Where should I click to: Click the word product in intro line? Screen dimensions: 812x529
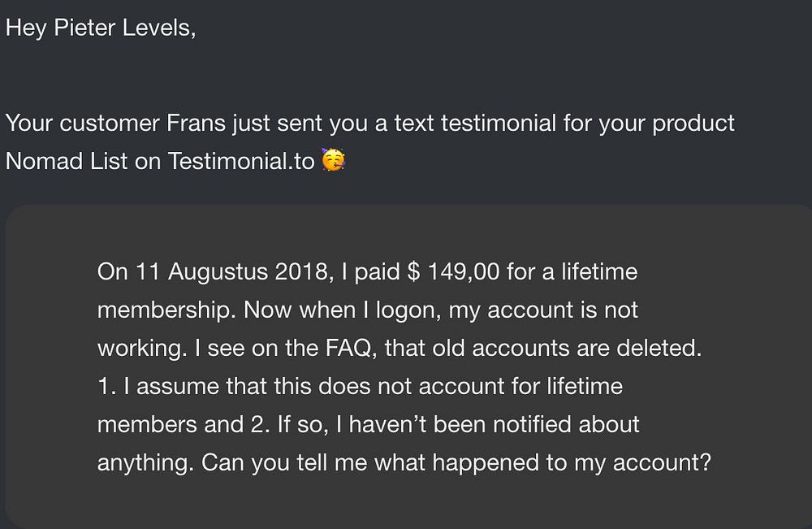point(693,124)
